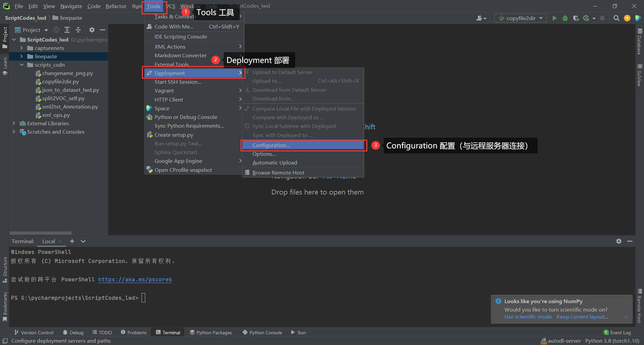Screen dimensions: 644x345
Task: Open Search Everywhere magnifier icon
Action: (x=616, y=18)
